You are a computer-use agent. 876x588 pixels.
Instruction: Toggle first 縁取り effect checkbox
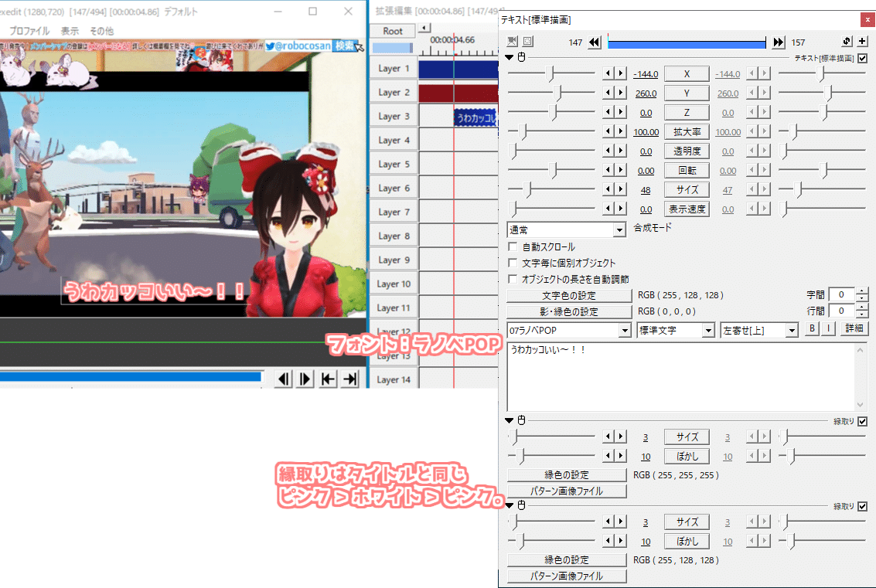(x=863, y=421)
